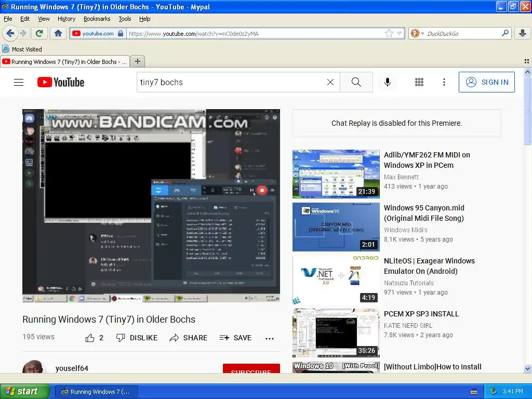The height and width of the screenshot is (399, 532).
Task: Click SAVE to add to playlist
Action: pos(235,338)
